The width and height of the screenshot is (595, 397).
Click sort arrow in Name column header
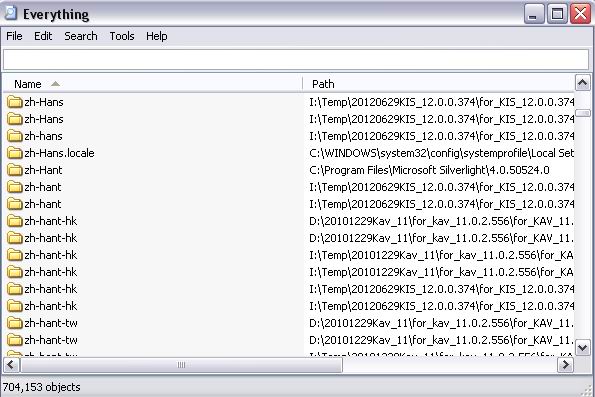pos(55,84)
